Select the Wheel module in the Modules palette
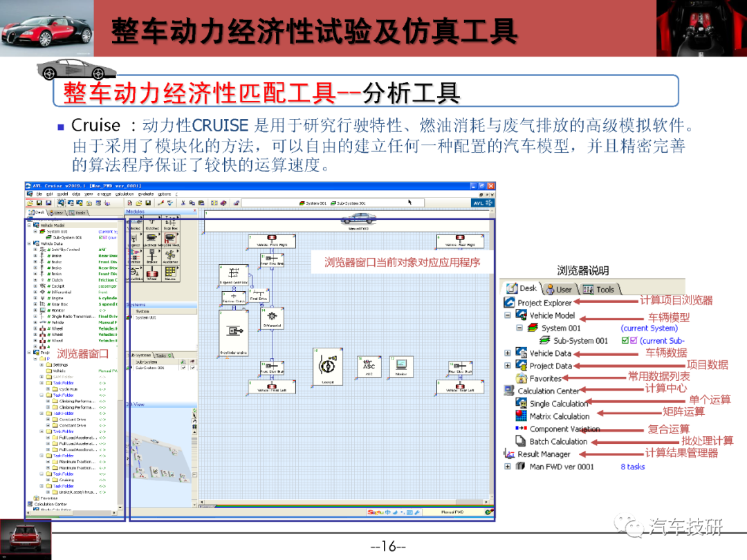The height and width of the screenshot is (560, 747). 152,273
